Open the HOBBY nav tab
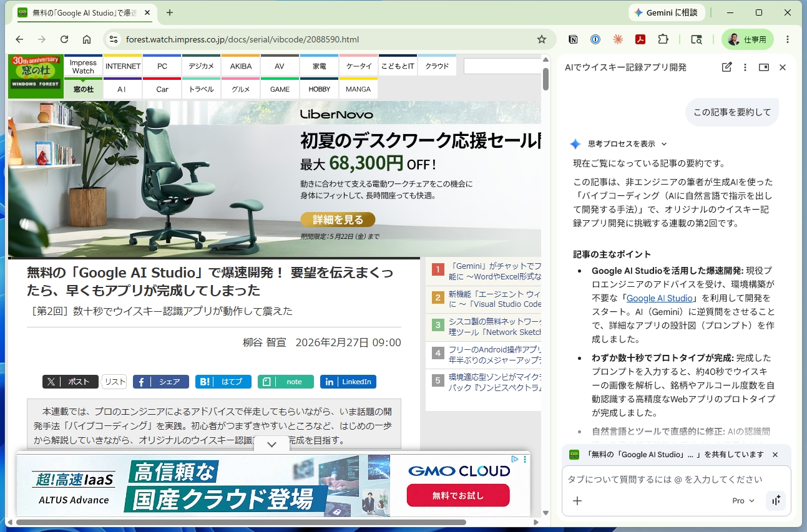 [x=319, y=89]
